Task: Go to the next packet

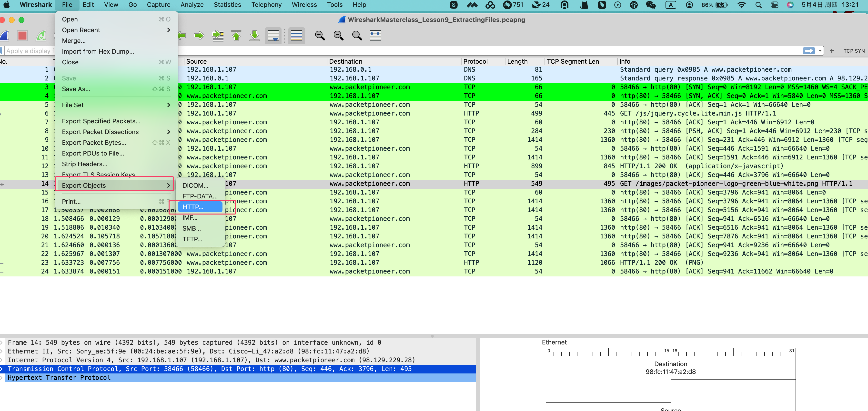Action: 199,35
